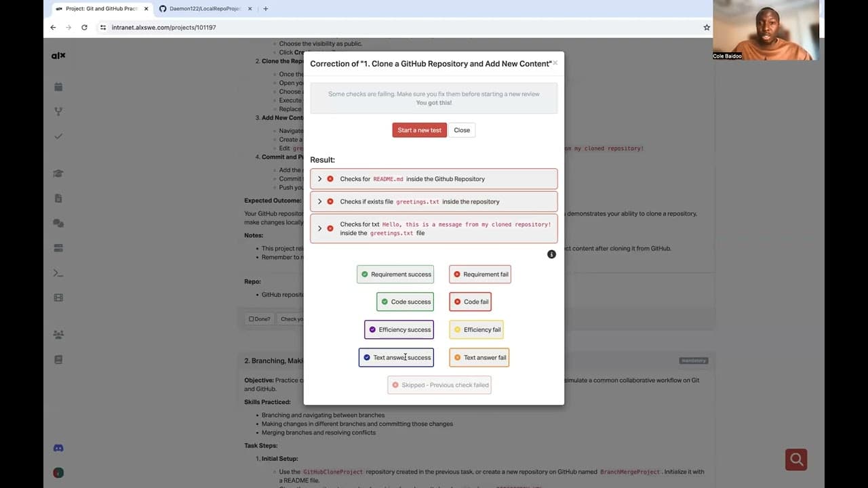Click the Text answer fail badge
The width and height of the screenshot is (868, 488).
tap(479, 357)
